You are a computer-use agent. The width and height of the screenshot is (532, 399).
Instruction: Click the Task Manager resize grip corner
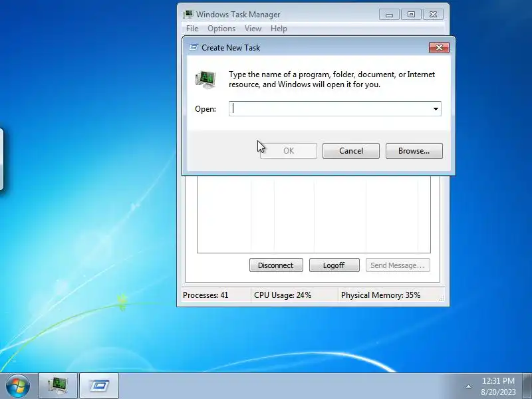coord(441,298)
